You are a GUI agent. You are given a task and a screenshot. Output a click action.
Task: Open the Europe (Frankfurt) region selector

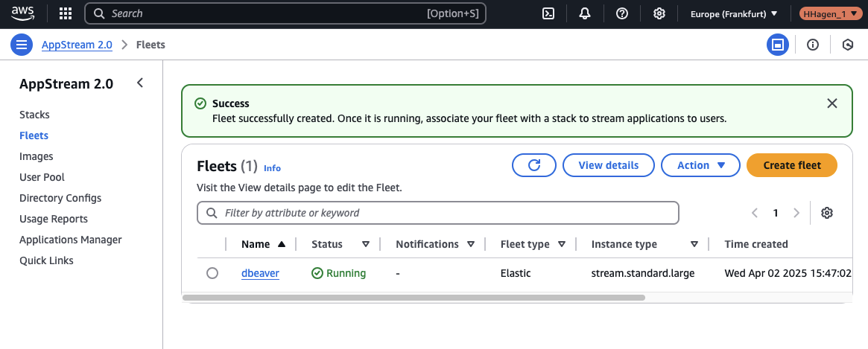pos(734,13)
